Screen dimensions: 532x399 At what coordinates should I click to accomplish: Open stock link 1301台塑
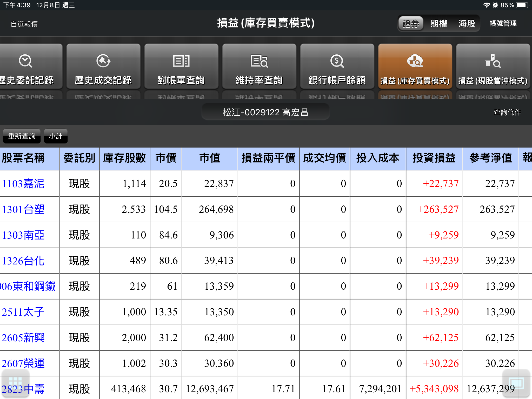point(23,209)
